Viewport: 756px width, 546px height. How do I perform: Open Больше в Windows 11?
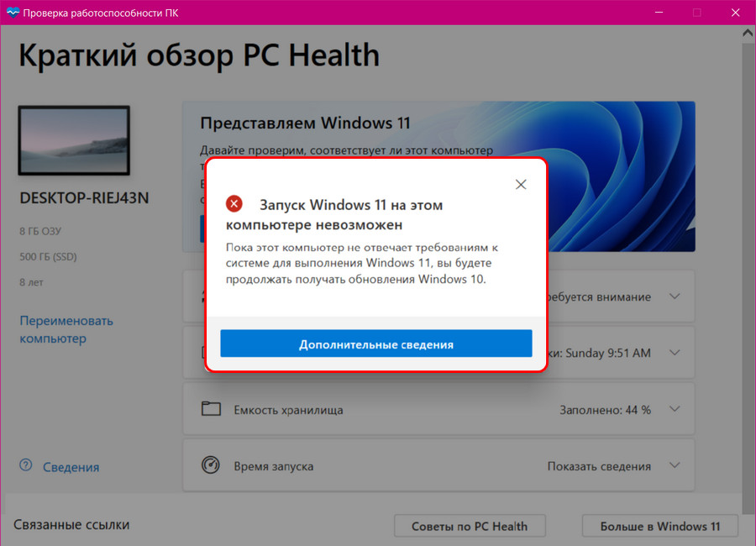[x=659, y=526]
